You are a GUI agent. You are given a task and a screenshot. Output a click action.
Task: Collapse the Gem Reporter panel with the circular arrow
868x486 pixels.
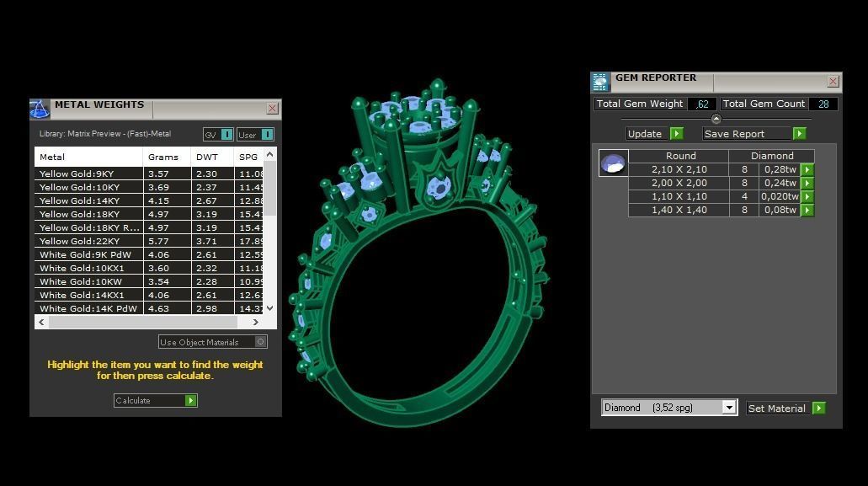(x=716, y=119)
